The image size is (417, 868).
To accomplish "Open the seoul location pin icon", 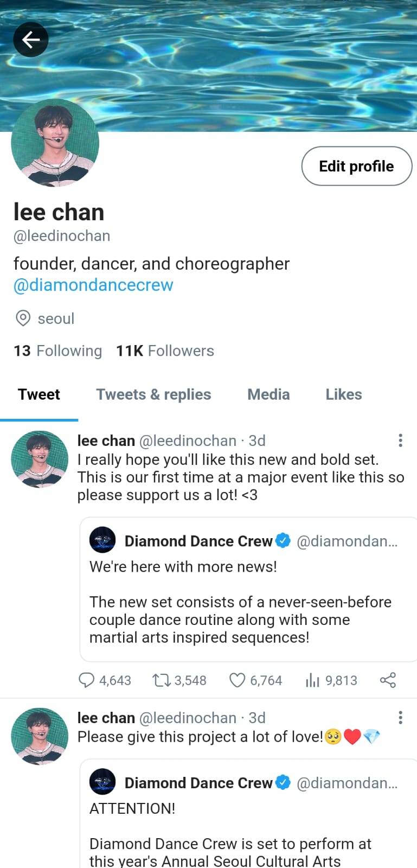I will point(23,318).
